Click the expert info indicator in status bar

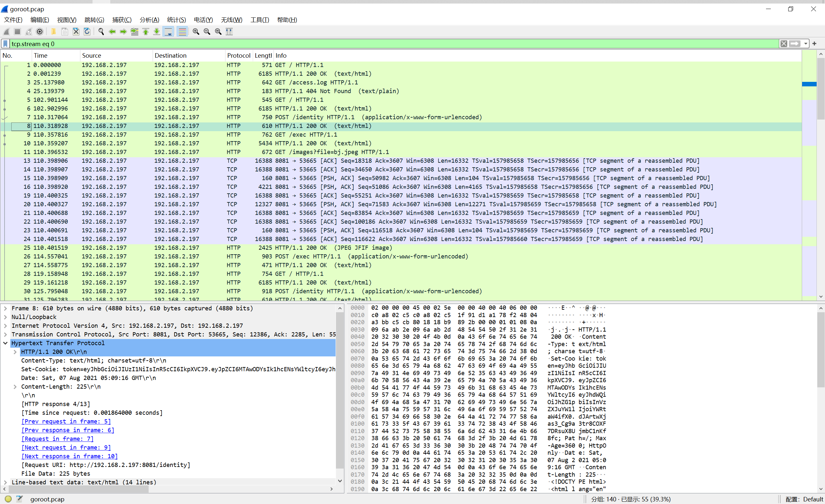coord(8,499)
